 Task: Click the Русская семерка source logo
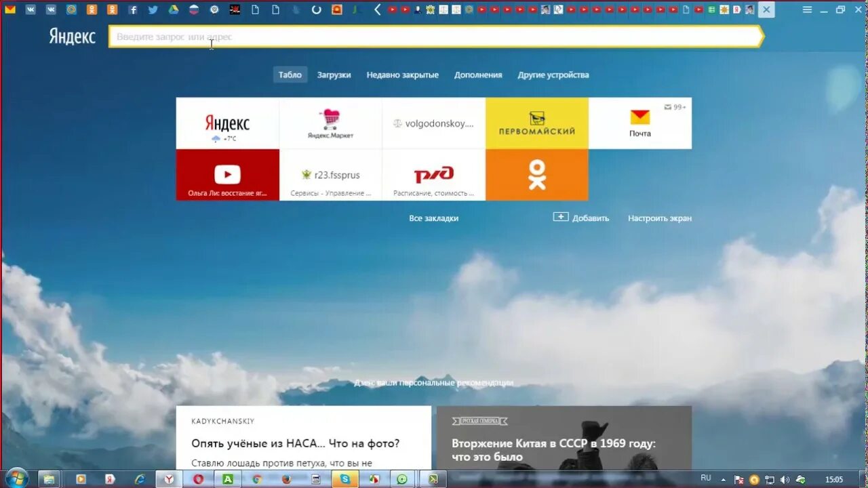point(480,421)
